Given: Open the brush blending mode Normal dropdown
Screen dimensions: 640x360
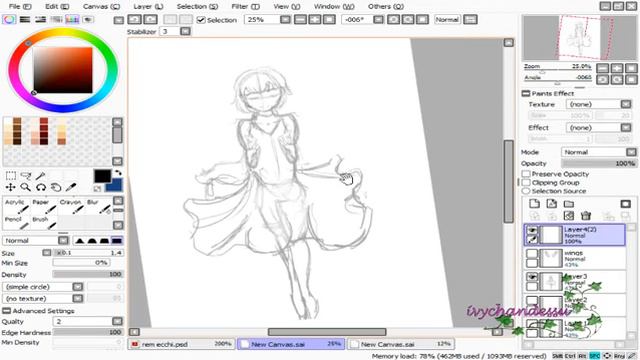Looking at the screenshot, I should [x=63, y=241].
